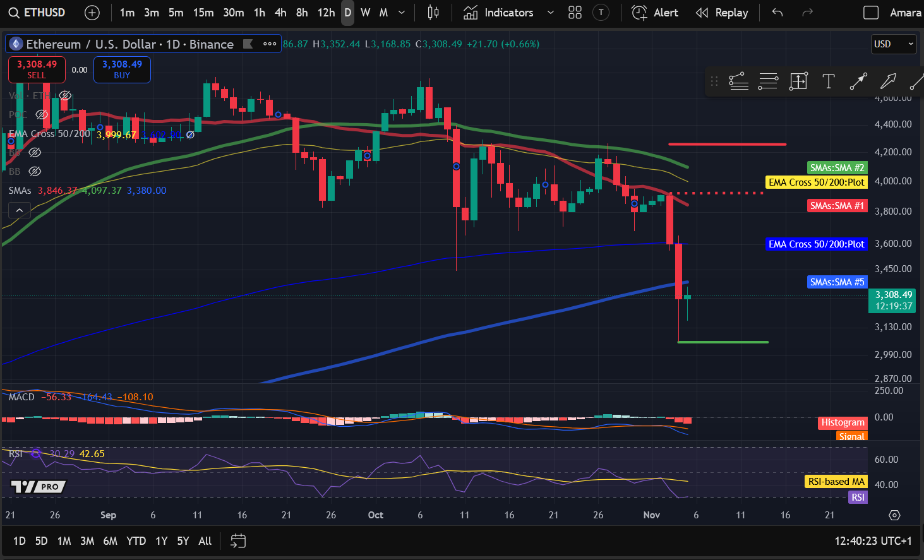
Task: Select the All date range tab
Action: [x=205, y=541]
